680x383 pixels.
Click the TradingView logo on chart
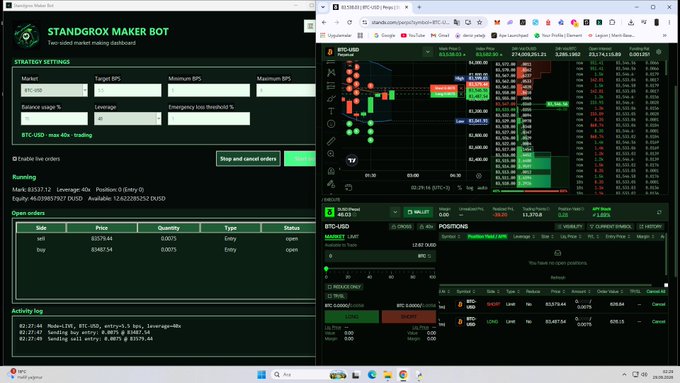click(352, 160)
